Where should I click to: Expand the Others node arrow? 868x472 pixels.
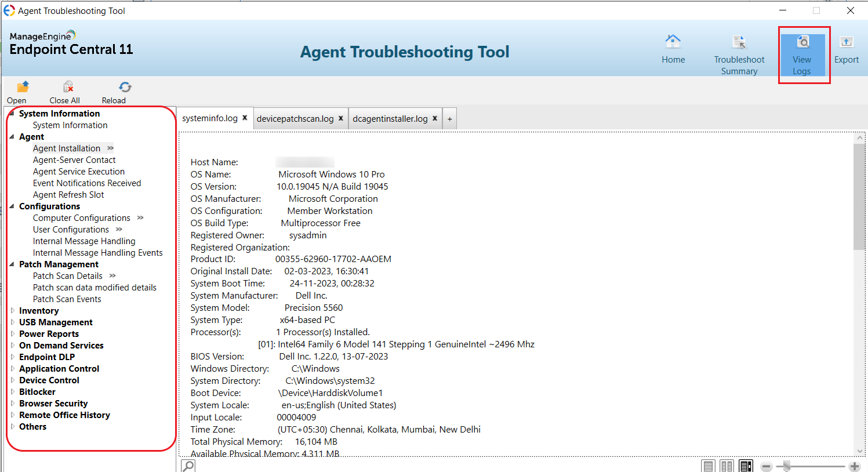(12, 427)
